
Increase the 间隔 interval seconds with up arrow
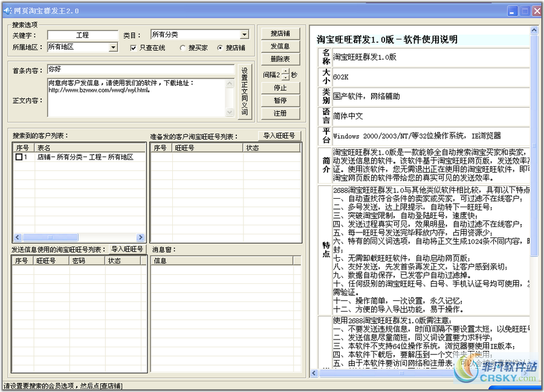click(x=285, y=72)
